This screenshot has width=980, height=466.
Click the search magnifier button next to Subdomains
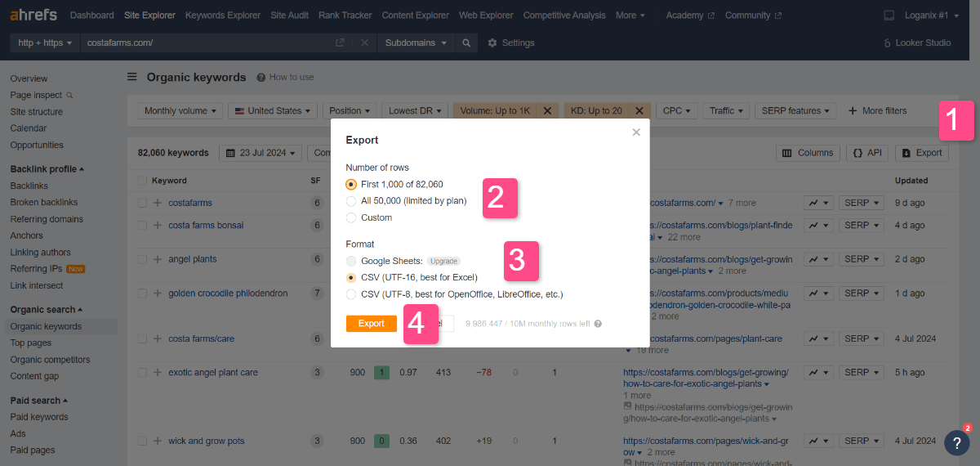[466, 43]
